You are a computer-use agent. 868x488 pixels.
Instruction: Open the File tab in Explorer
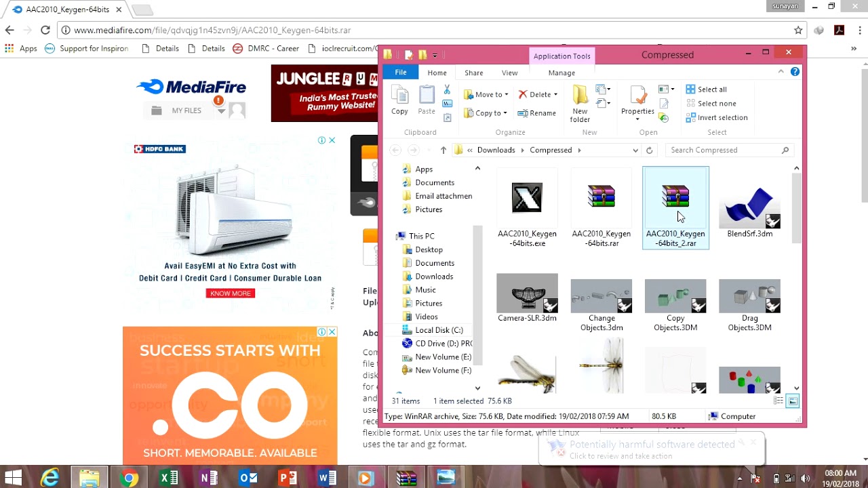(x=401, y=73)
